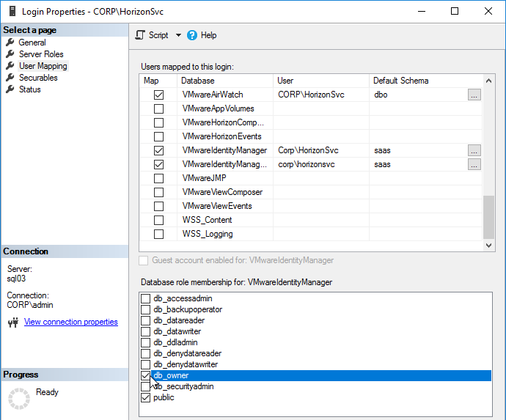Open the Script dropdown arrow
Viewport: 506px width, 420px height.
[x=178, y=35]
